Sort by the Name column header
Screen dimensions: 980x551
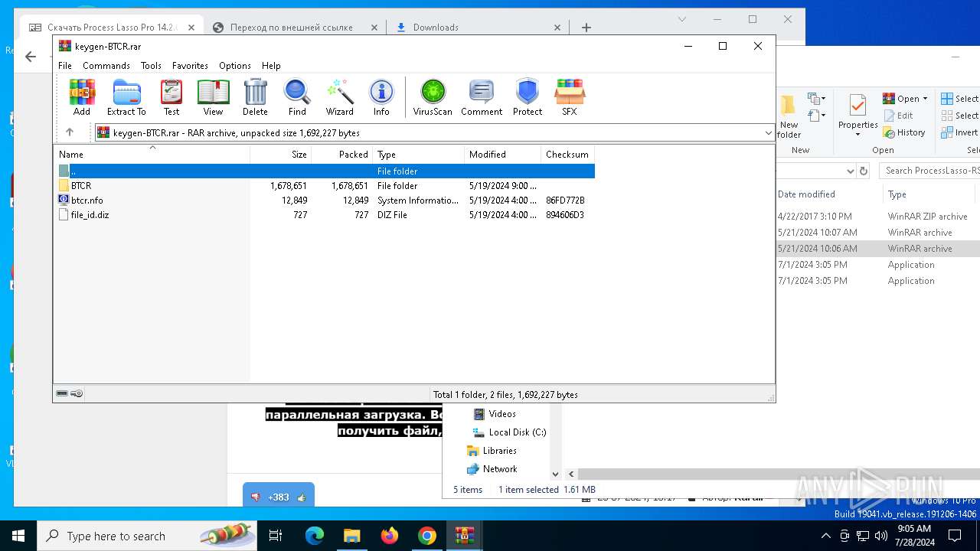(x=152, y=154)
